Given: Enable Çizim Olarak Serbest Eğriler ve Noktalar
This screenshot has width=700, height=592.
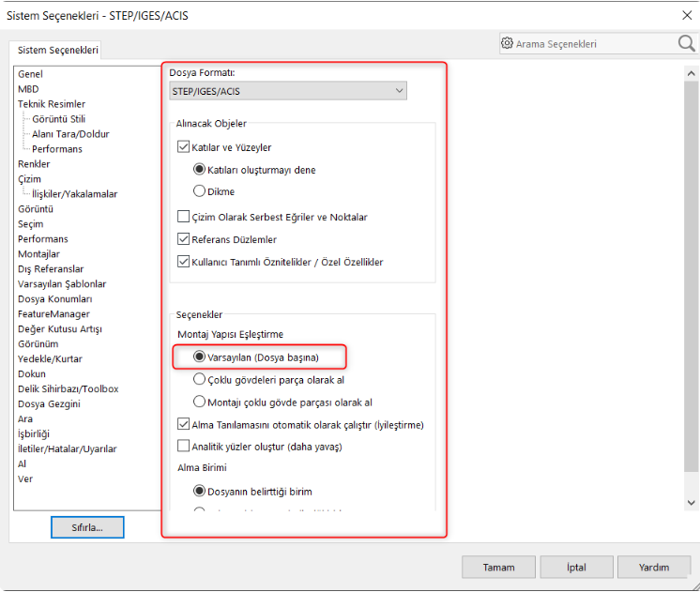Looking at the screenshot, I should (x=184, y=217).
